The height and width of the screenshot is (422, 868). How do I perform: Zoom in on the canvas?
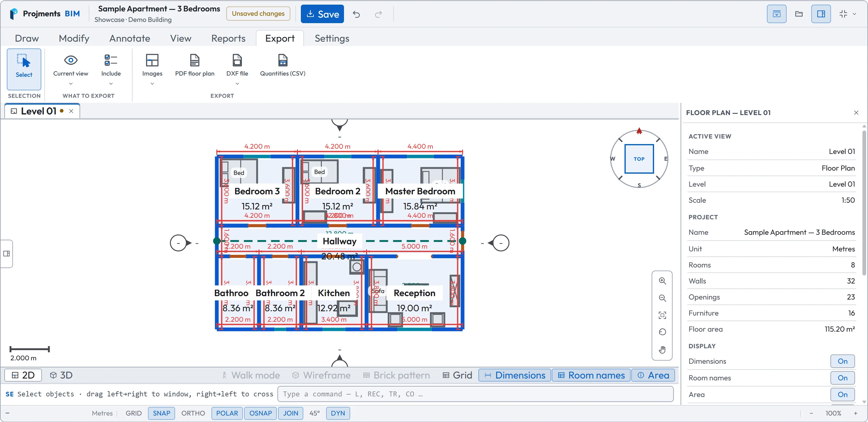coord(662,281)
